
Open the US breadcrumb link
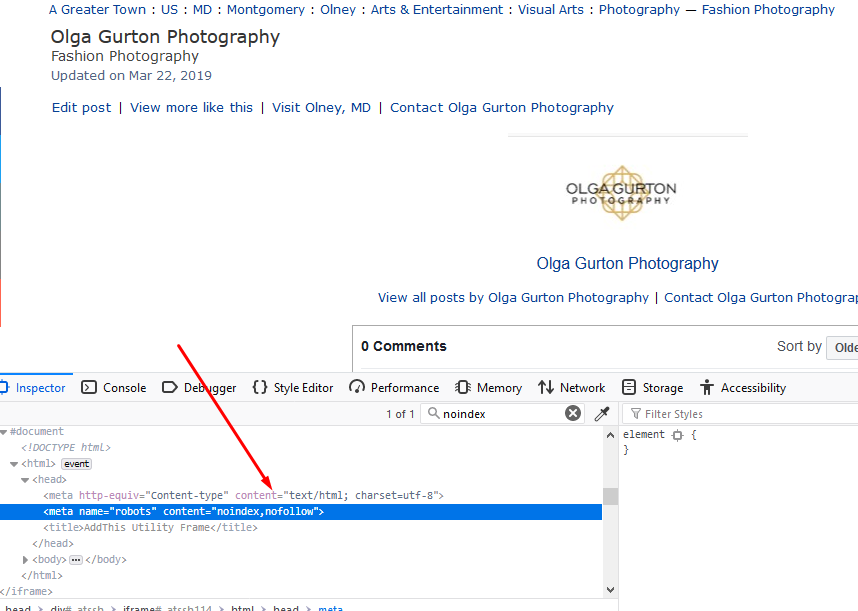point(170,10)
